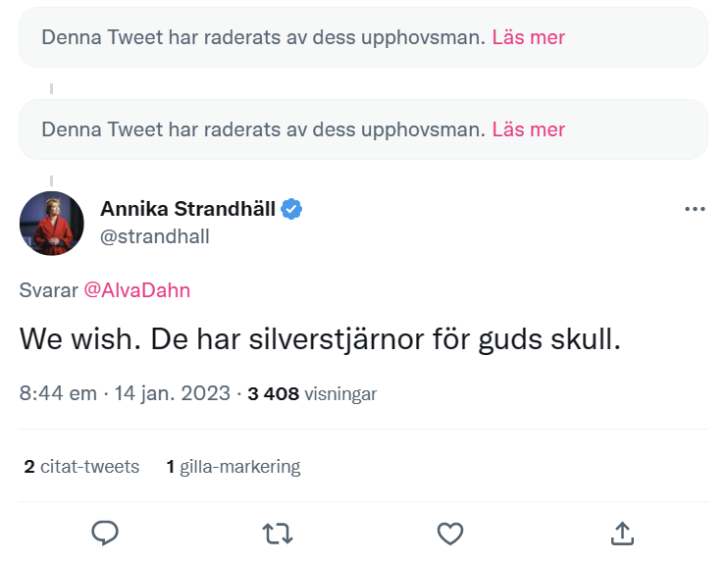Screen dimensions: 728x562
Task: Click the second deleted tweet's Läs mer link
Action: coord(528,129)
